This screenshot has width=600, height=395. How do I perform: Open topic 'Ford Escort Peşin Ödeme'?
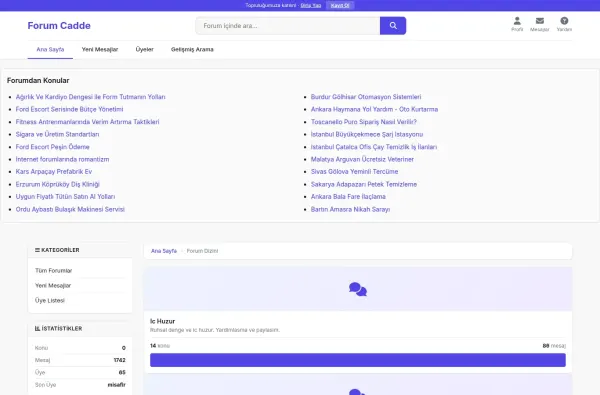(x=52, y=147)
